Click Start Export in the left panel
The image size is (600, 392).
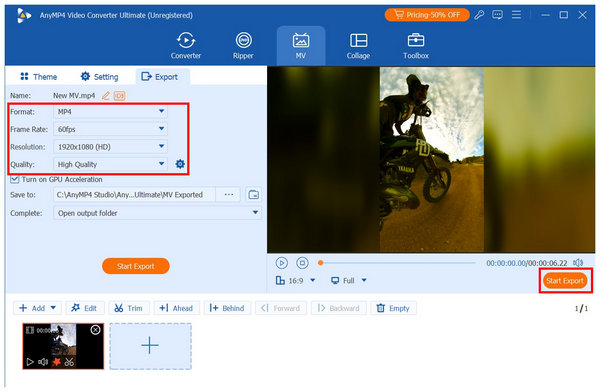point(135,266)
